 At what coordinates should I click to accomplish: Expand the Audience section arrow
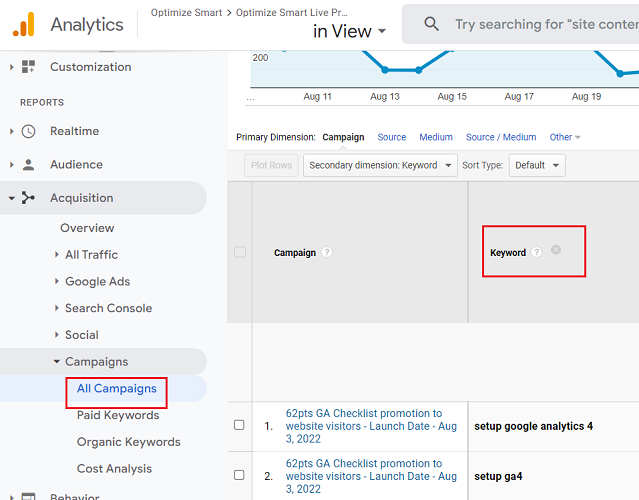(x=11, y=165)
